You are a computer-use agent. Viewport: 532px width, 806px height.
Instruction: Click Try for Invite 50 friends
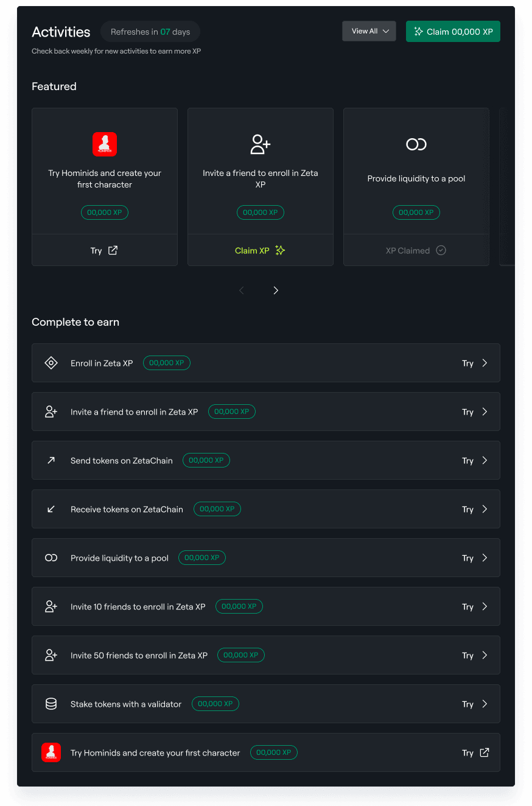click(467, 656)
